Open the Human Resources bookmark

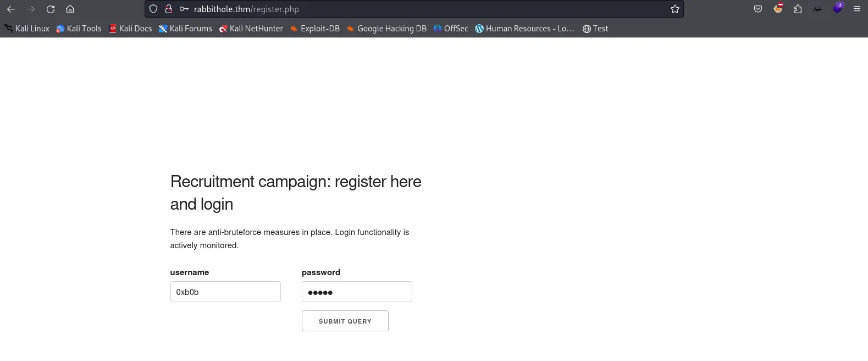524,29
